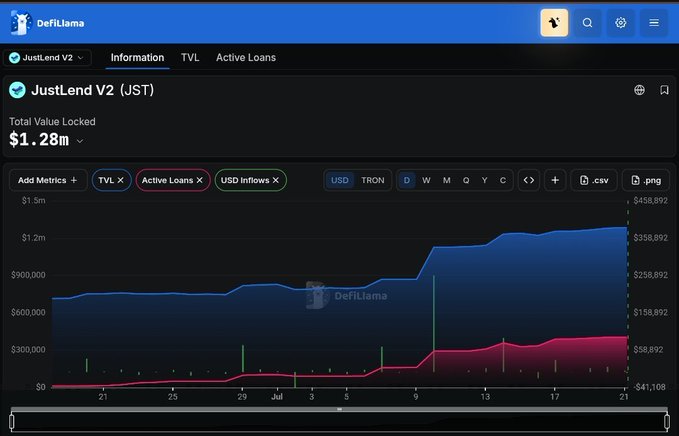Click the range slider center grip

tap(340, 409)
